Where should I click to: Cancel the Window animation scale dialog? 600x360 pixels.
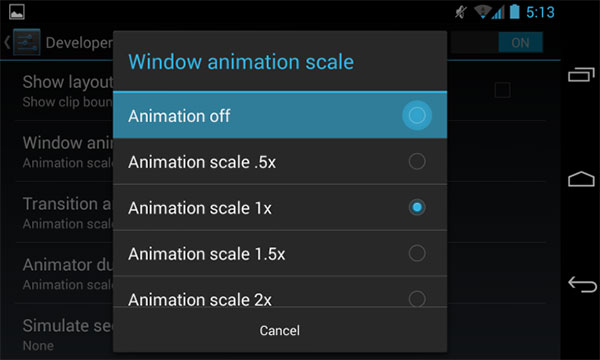280,331
